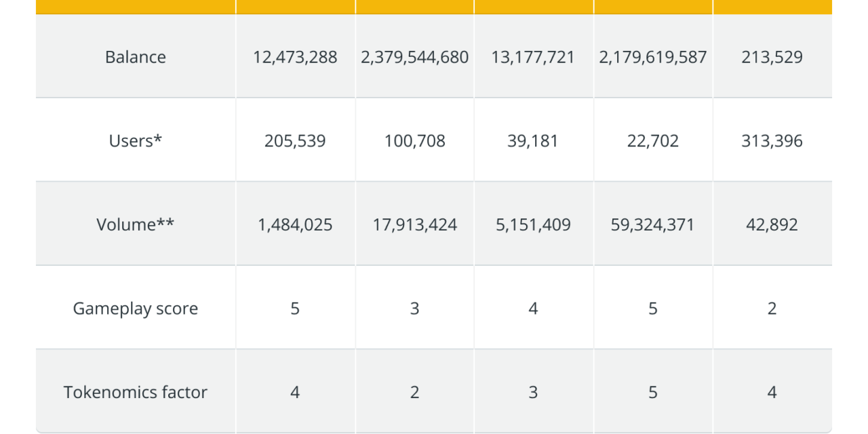Click the Volume** row label
The height and width of the screenshot is (434, 868).
click(136, 224)
